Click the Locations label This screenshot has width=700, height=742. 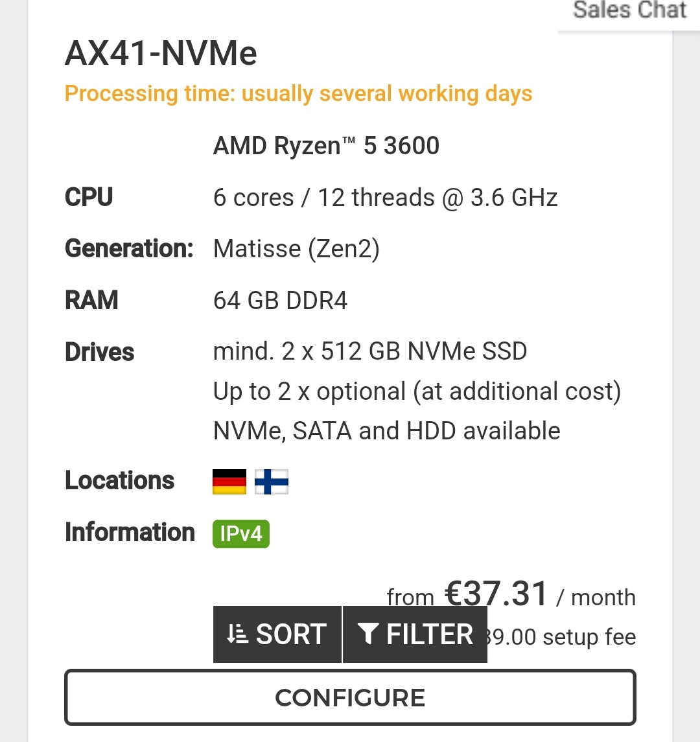point(119,481)
